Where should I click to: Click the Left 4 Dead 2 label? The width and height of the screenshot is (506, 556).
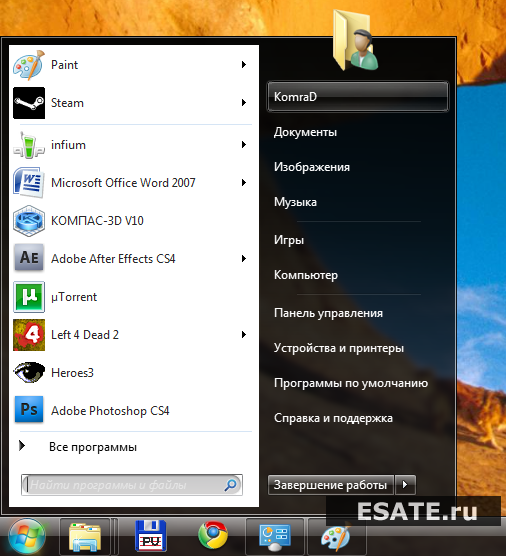pyautogui.click(x=85, y=335)
